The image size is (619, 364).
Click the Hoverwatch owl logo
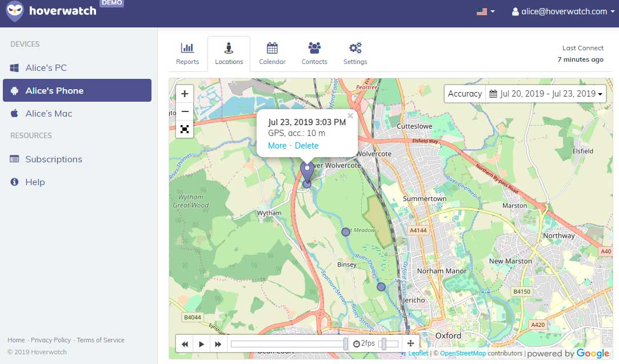pos(15,11)
